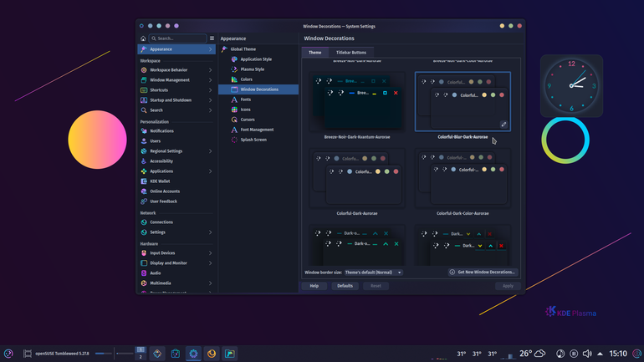Image resolution: width=644 pixels, height=362 pixels.
Task: Open the Window border size dropdown
Action: coord(373,272)
